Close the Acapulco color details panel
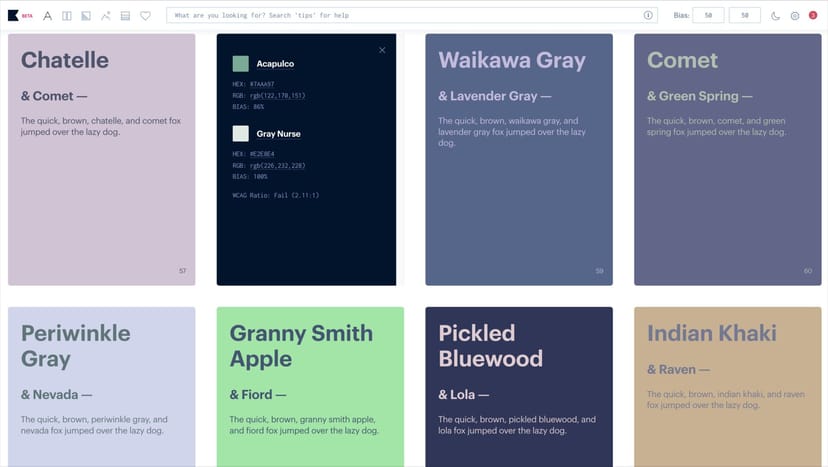This screenshot has height=467, width=828. click(382, 50)
